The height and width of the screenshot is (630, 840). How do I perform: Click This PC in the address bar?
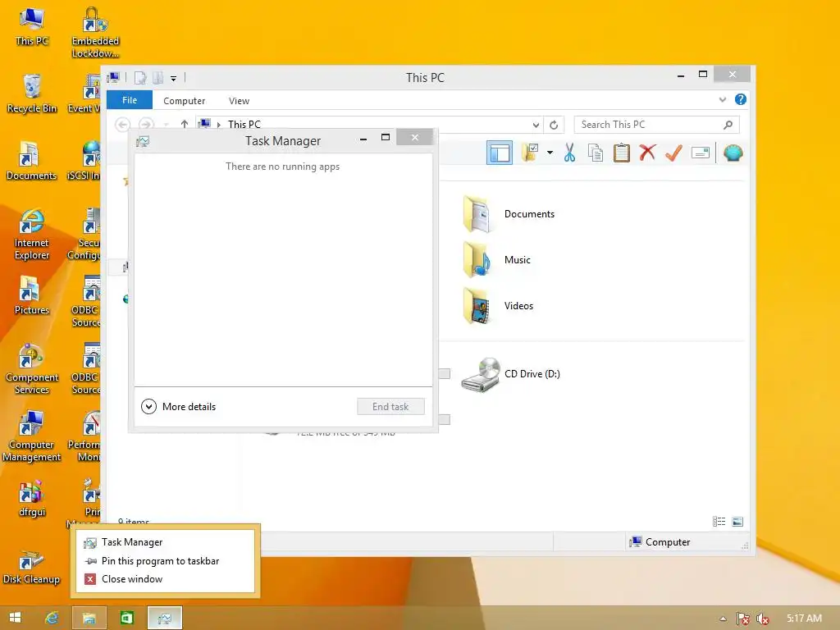click(244, 125)
